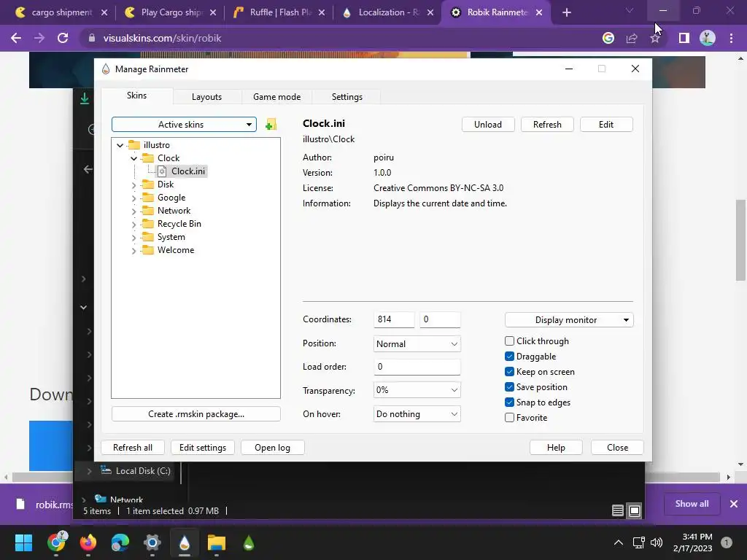Open Chrome three-dot menu
The image size is (747, 560).
731,38
